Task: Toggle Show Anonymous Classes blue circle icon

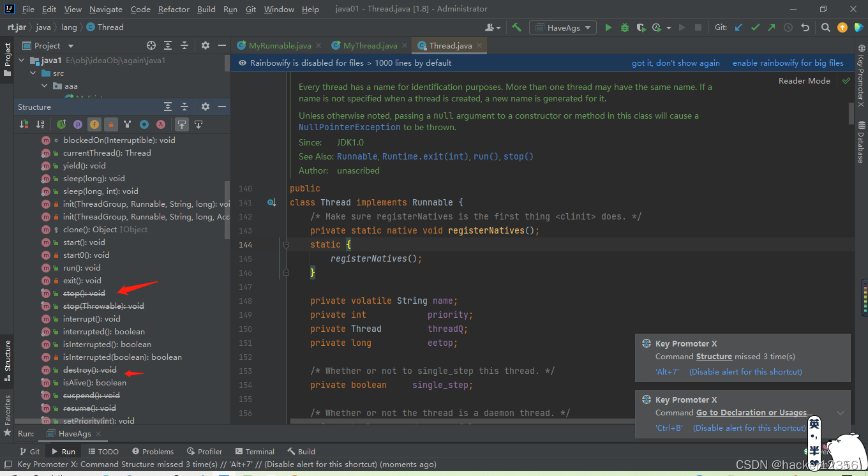Action: point(144,124)
